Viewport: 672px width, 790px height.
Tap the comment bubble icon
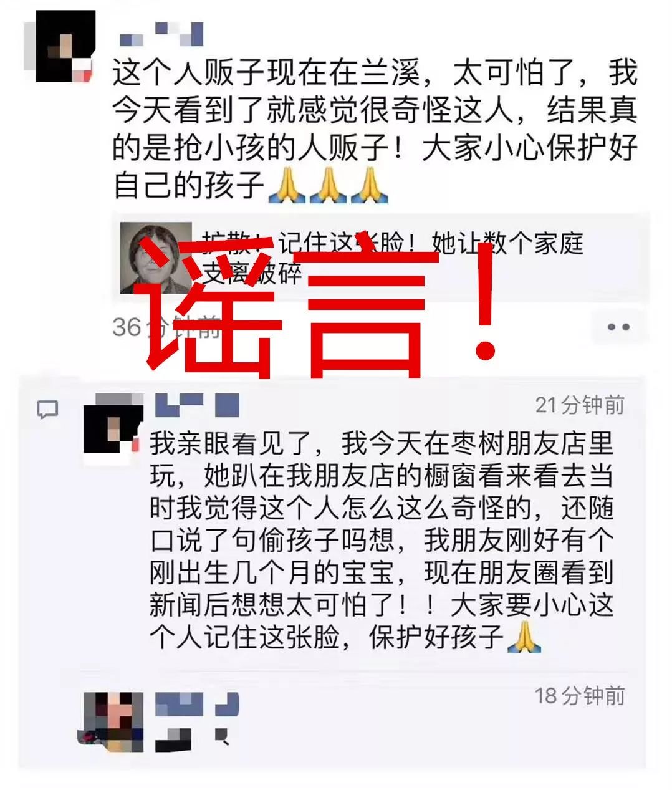(47, 410)
